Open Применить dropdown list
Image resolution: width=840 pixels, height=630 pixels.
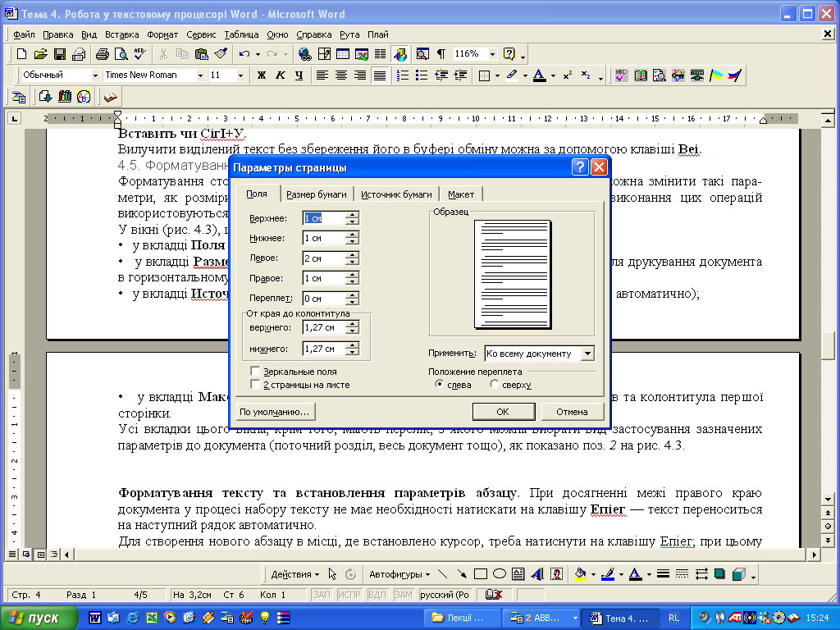tap(587, 354)
